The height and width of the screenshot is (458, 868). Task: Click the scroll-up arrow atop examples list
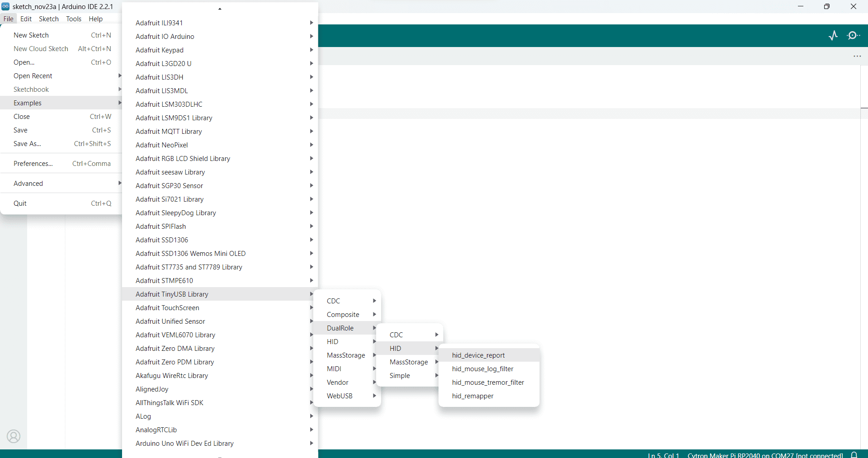click(220, 9)
